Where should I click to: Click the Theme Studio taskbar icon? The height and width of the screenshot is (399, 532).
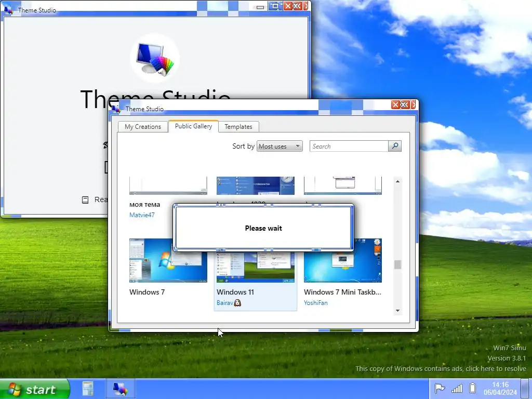coord(120,389)
